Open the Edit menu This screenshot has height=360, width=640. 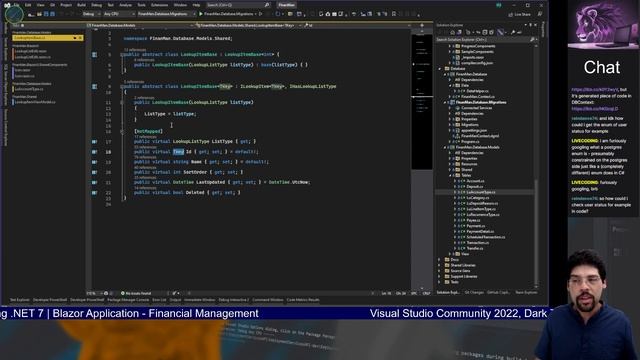point(28,5)
